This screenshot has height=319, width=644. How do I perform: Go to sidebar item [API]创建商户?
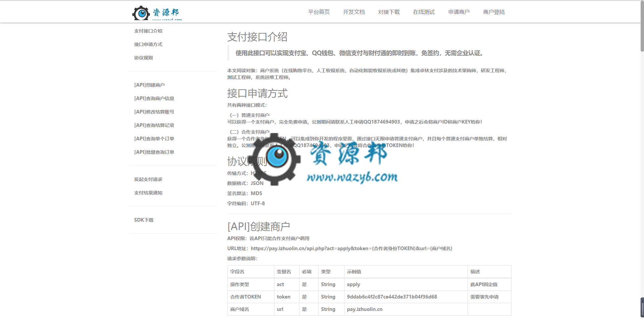150,85
